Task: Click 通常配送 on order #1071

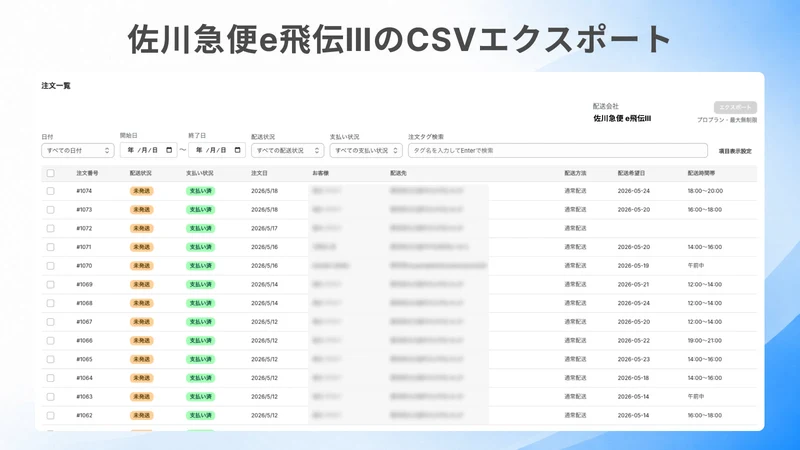Action: point(575,247)
